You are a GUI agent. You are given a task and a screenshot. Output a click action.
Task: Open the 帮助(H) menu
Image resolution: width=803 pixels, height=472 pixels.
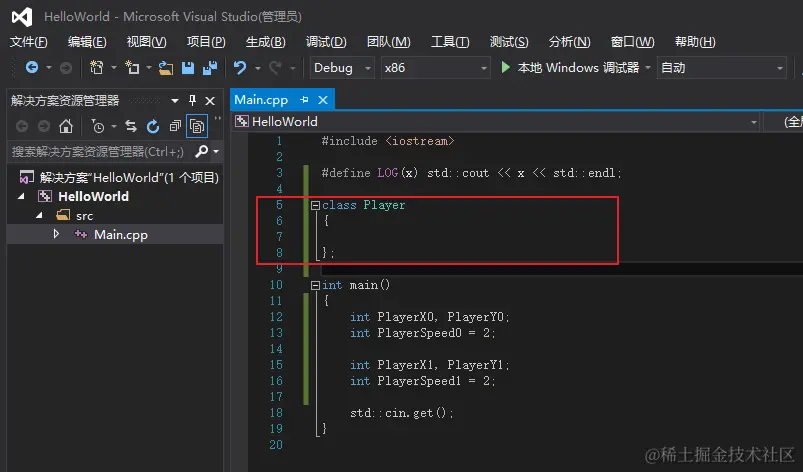(x=695, y=41)
